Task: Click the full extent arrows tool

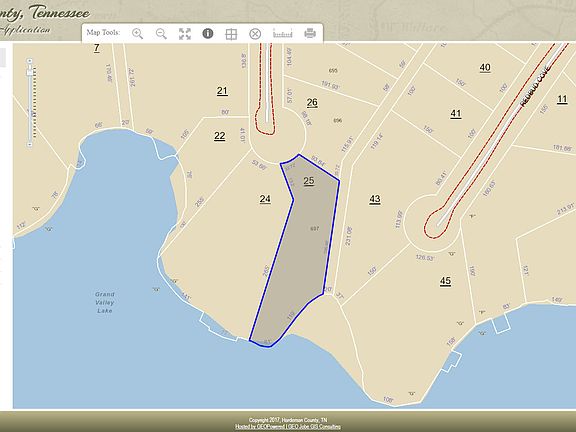Action: tap(185, 34)
